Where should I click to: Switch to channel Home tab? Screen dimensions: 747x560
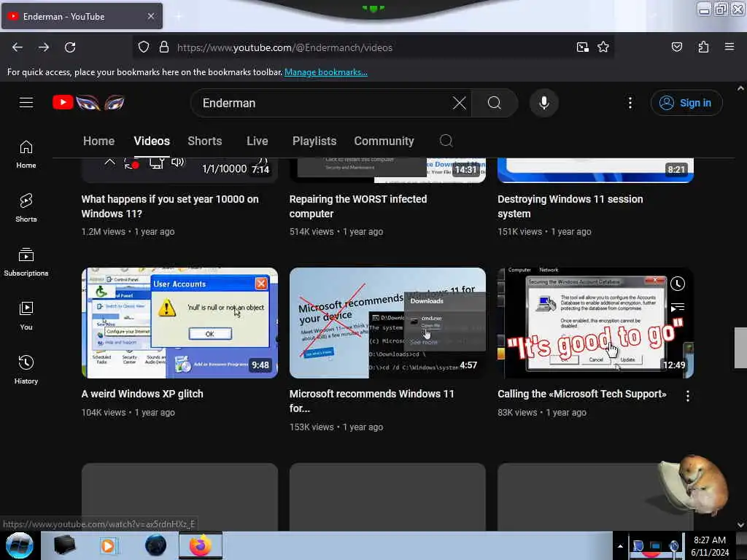coord(98,141)
